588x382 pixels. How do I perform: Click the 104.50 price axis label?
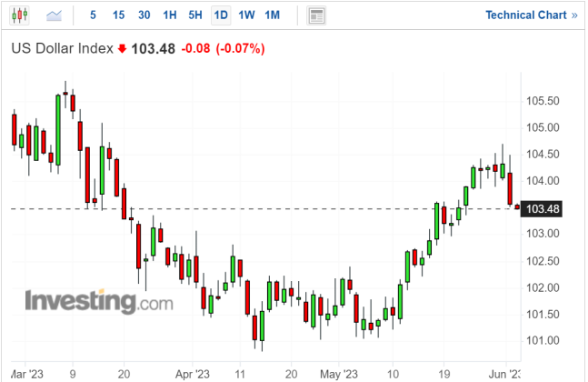point(543,155)
